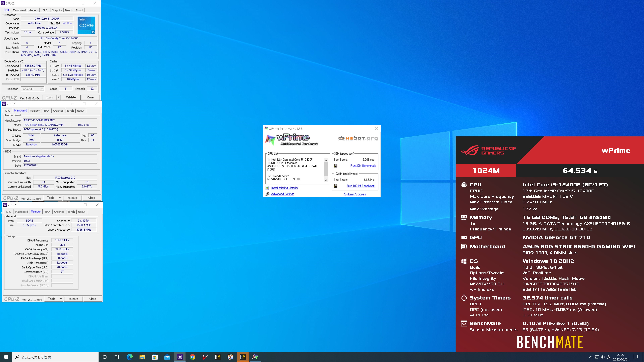Click the wPrime taskbar icon
644x362 pixels.
pos(255,357)
